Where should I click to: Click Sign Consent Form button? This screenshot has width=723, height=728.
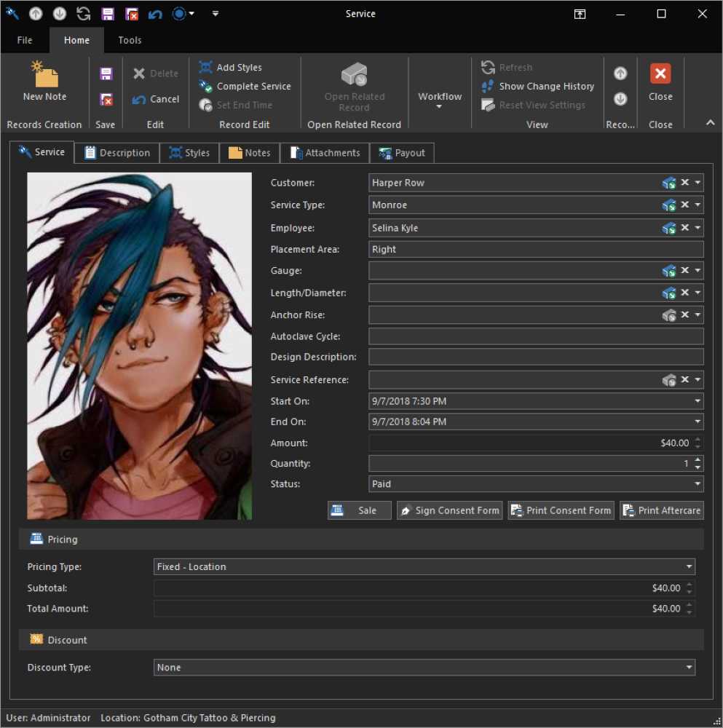coord(449,510)
